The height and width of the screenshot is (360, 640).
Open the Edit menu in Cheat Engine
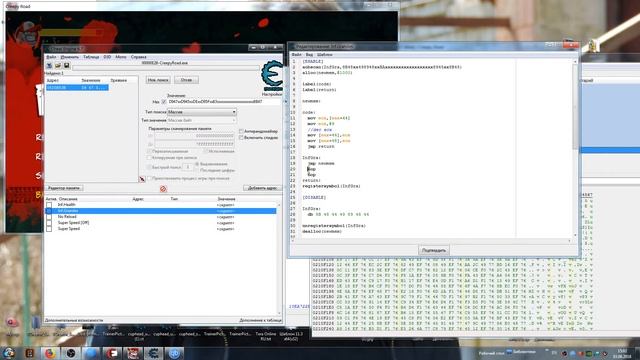click(x=69, y=57)
